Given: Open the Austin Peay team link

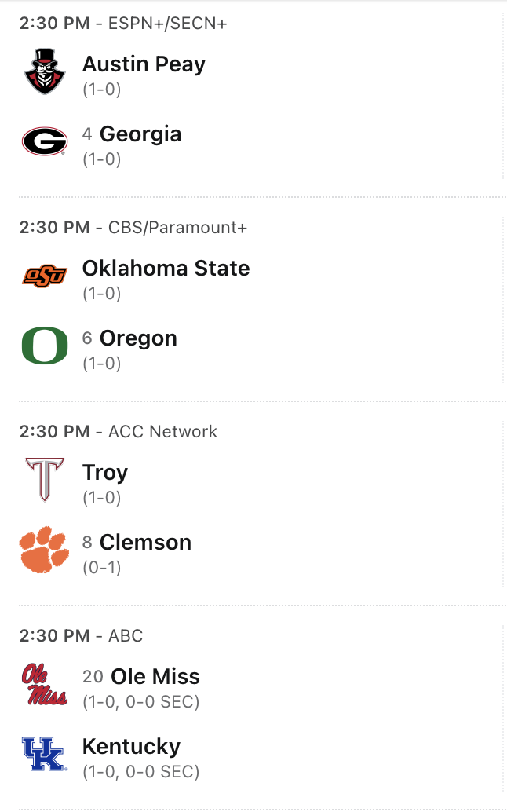Looking at the screenshot, I should tap(144, 64).
